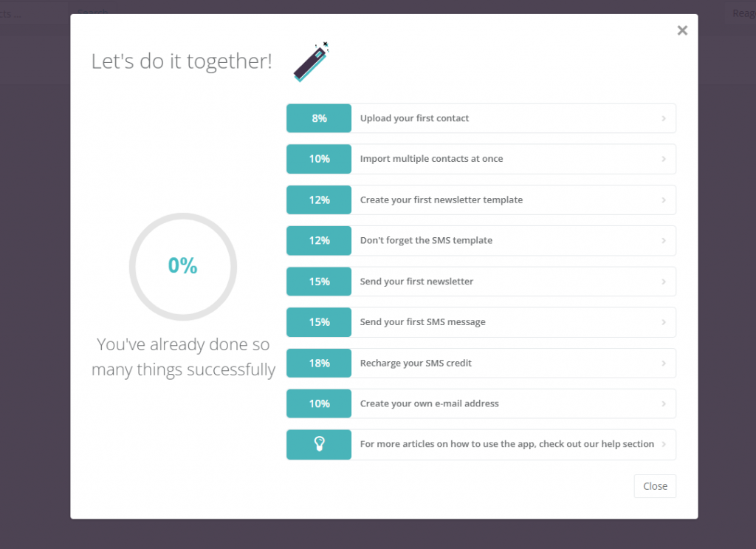Click the 18% badge for Recharge SMS credit
The width and height of the screenshot is (756, 549).
(x=319, y=364)
